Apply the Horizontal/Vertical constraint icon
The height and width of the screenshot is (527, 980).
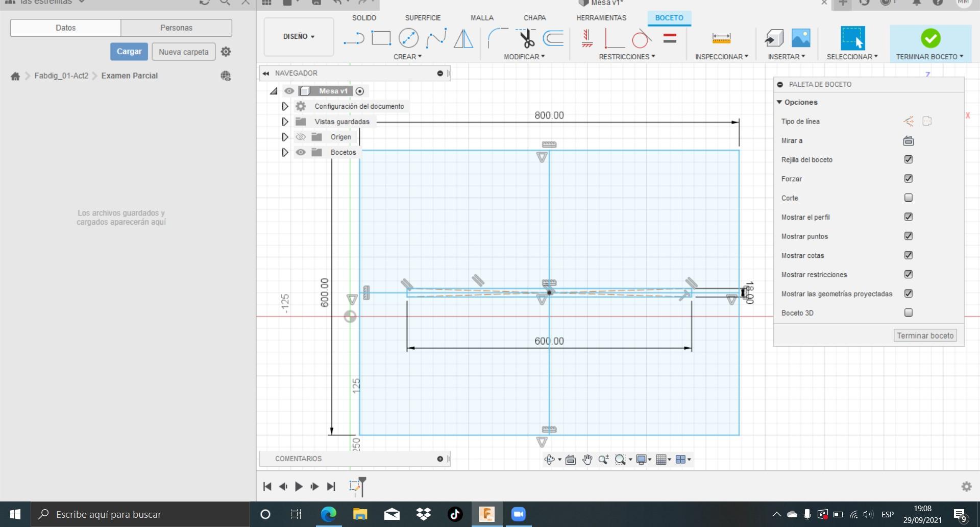tap(587, 38)
